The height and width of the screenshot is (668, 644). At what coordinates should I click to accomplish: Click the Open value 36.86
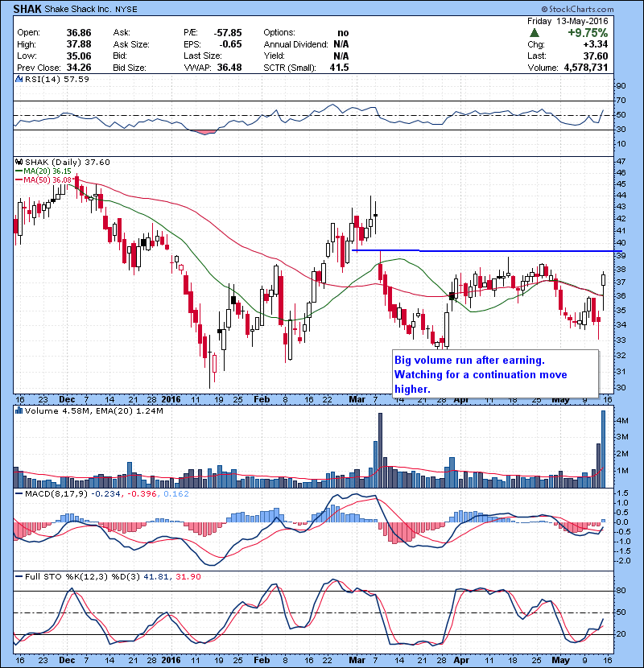click(x=79, y=33)
